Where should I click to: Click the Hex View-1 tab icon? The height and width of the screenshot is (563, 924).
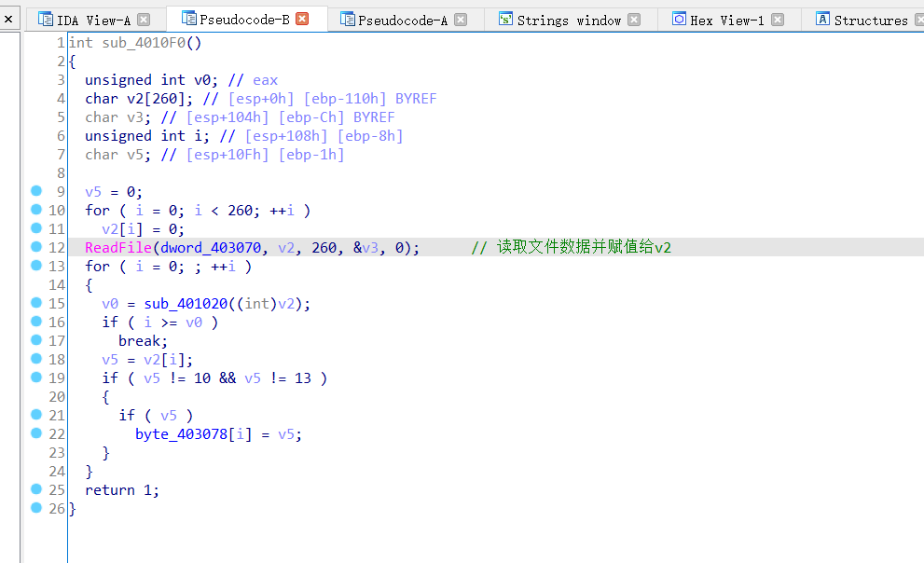point(678,18)
